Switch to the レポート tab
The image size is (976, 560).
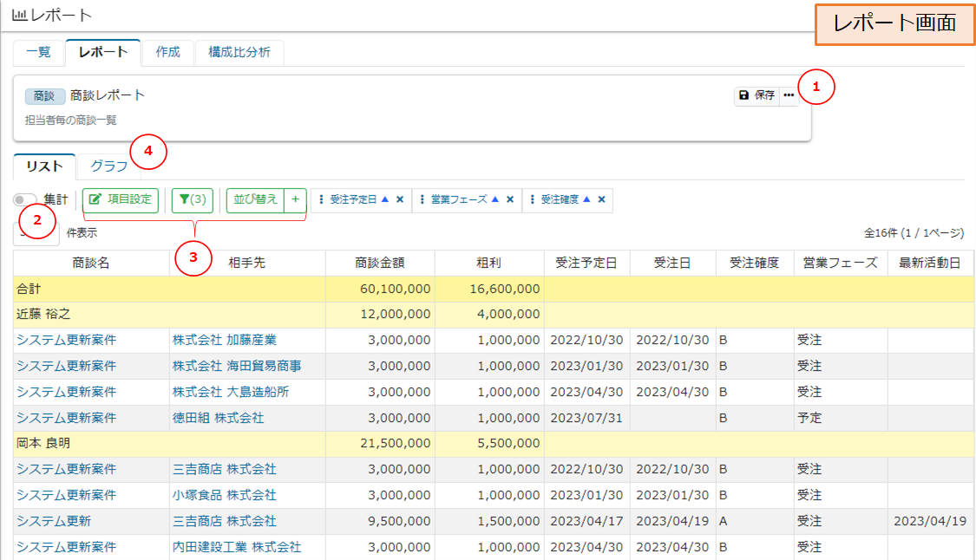[103, 52]
